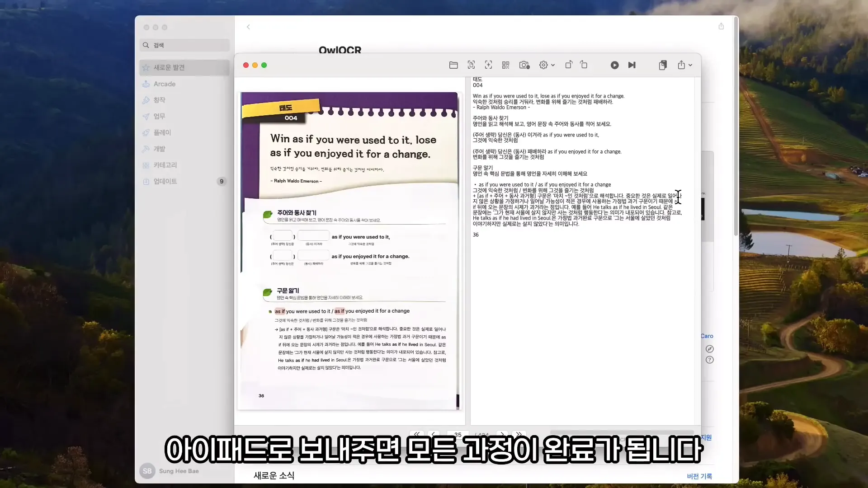The image size is (868, 488).
Task: Go to the first page
Action: point(417,434)
